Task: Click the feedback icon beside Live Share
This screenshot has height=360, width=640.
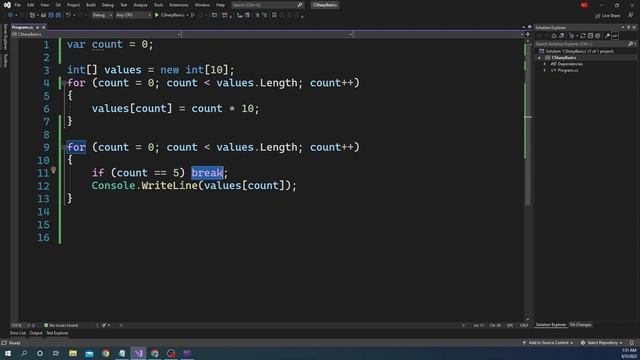Action: [631, 15]
